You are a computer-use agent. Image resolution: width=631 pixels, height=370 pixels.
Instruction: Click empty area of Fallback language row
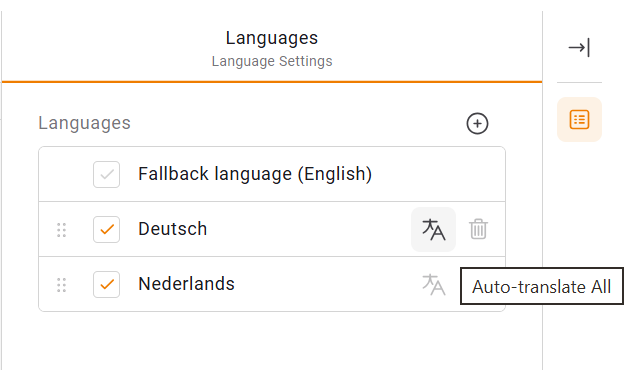point(437,174)
